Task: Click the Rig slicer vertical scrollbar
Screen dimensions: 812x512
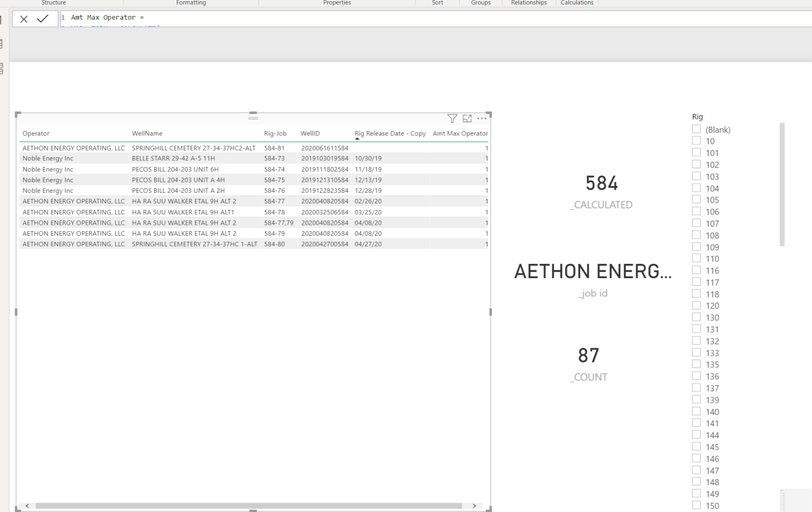Action: click(782, 184)
